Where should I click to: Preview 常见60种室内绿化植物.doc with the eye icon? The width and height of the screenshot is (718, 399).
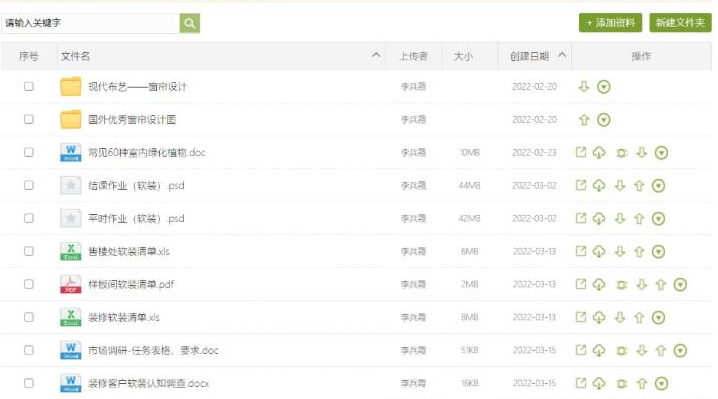coord(621,153)
